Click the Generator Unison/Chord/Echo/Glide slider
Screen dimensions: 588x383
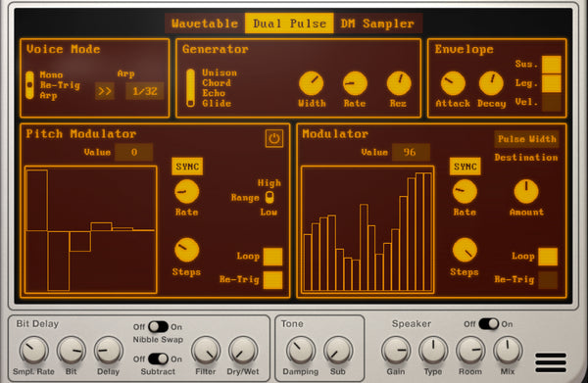coord(190,88)
